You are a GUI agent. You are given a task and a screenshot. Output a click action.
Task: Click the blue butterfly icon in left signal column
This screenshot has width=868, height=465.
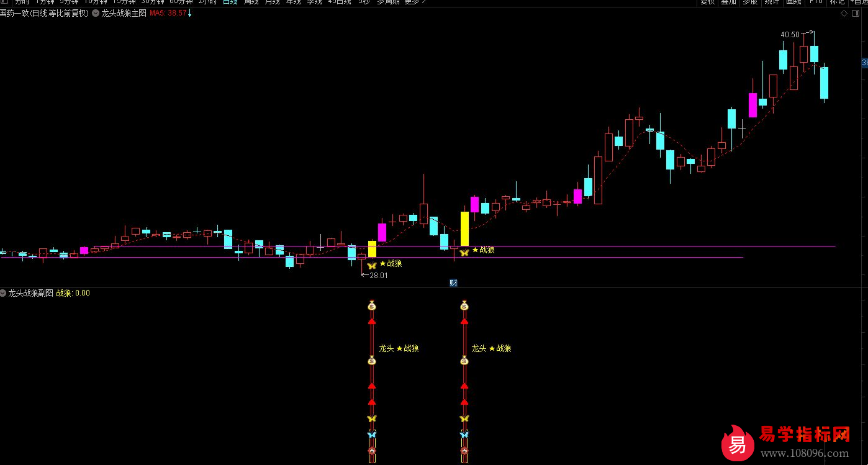click(x=372, y=435)
